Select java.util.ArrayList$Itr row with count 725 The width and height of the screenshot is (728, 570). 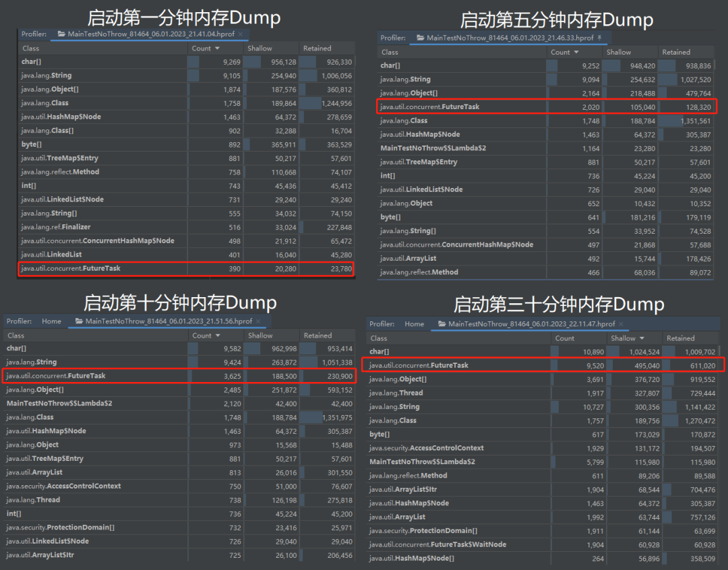(x=179, y=555)
